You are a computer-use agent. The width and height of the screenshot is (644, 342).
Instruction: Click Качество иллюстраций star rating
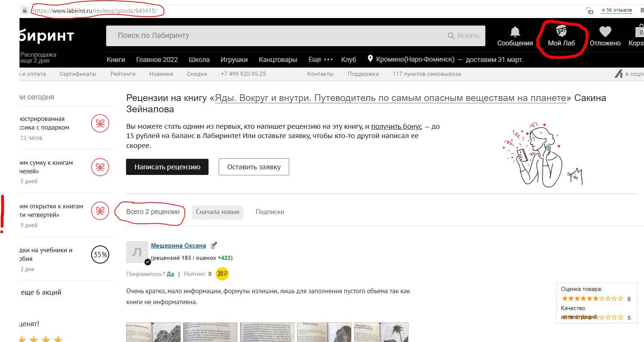[592, 317]
